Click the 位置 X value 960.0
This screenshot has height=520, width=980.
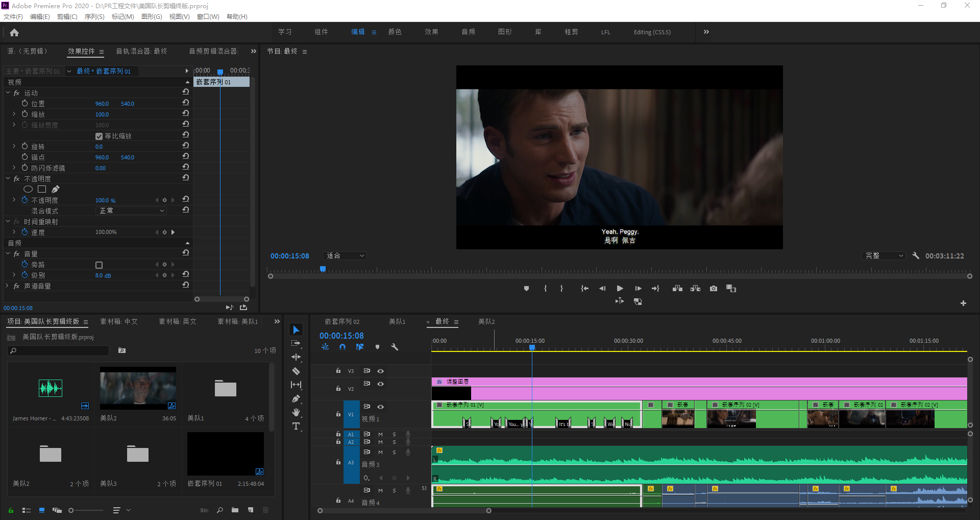(x=102, y=104)
